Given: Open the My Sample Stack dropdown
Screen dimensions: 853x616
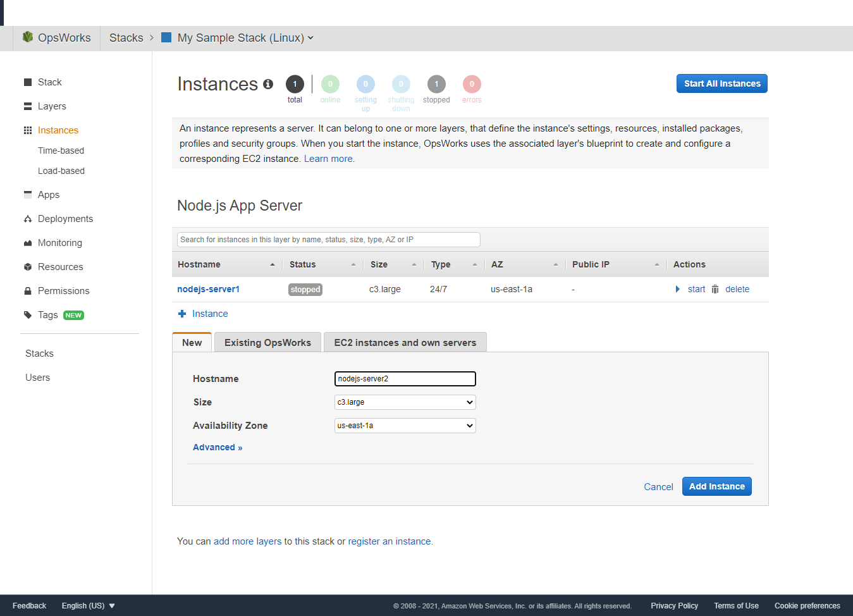Looking at the screenshot, I should 245,38.
